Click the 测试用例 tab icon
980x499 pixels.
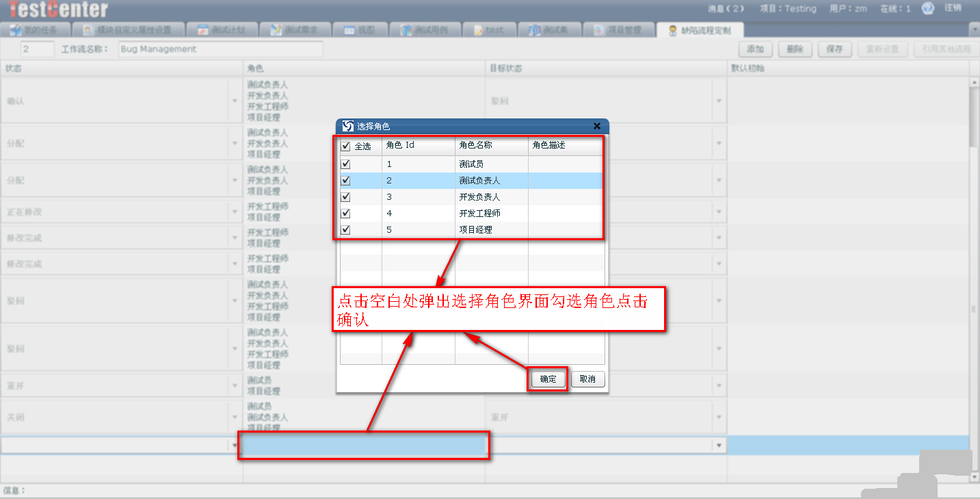point(407,30)
